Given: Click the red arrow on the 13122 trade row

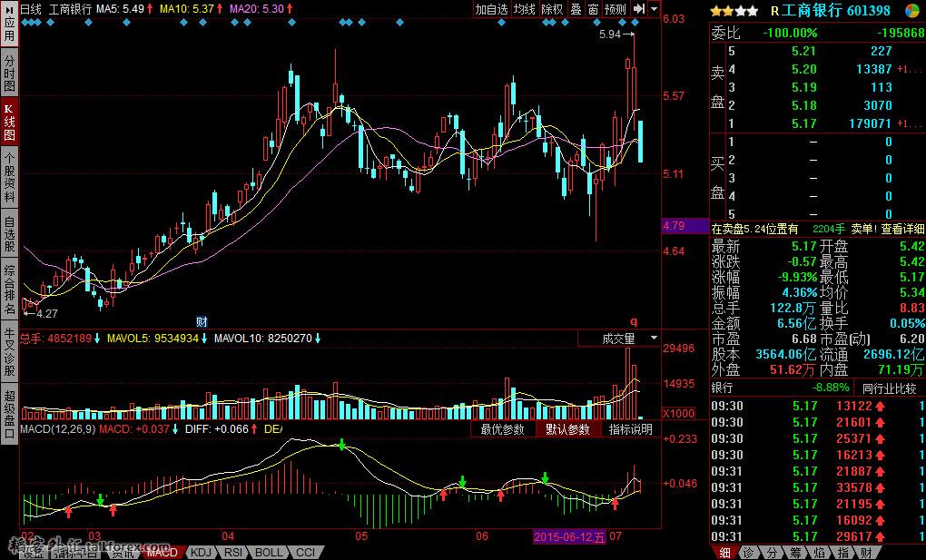Looking at the screenshot, I should point(880,406).
